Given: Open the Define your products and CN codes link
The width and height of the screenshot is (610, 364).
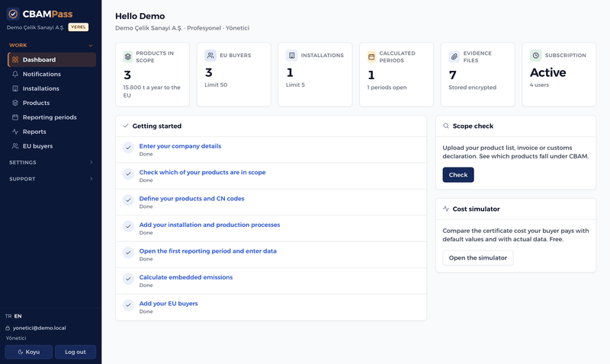Looking at the screenshot, I should pos(192,199).
